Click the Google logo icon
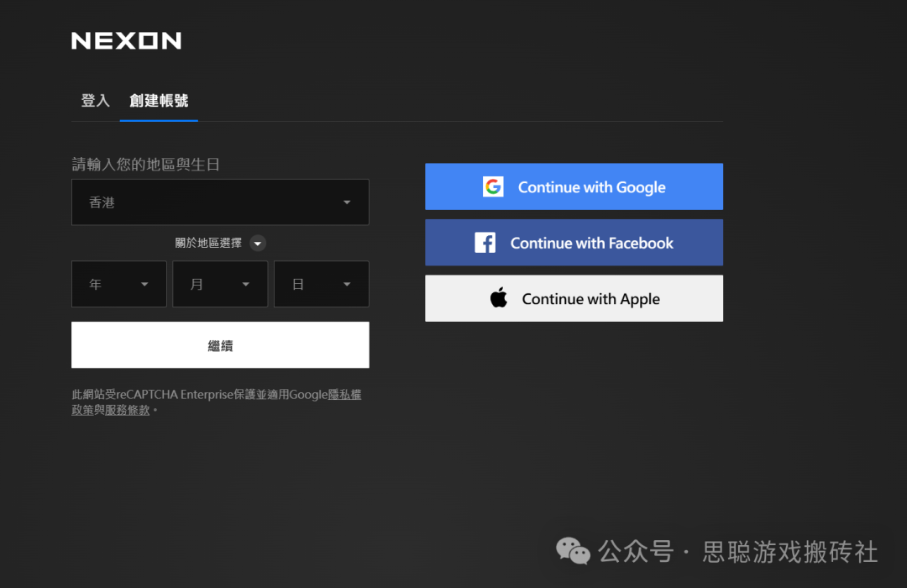Screen dimensions: 907x588 point(493,186)
